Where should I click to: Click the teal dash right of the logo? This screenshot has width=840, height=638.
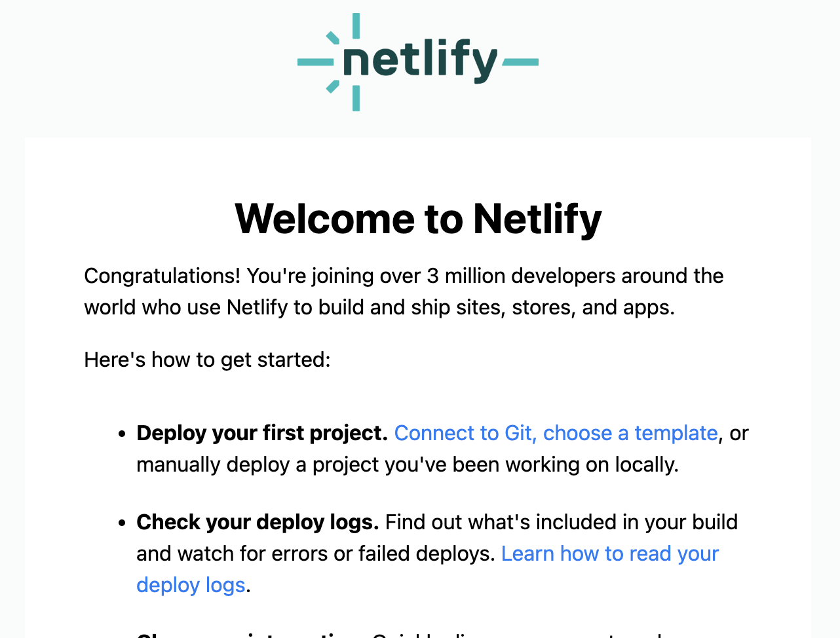521,62
